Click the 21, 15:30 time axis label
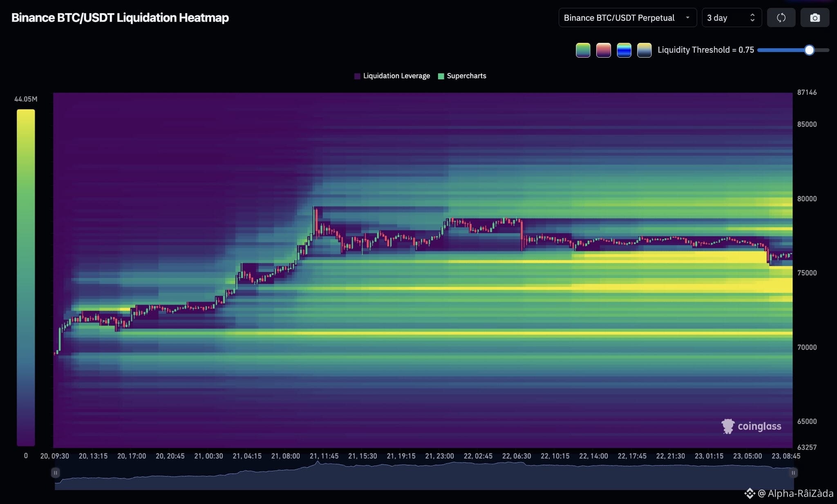The width and height of the screenshot is (837, 504). pyautogui.click(x=363, y=456)
